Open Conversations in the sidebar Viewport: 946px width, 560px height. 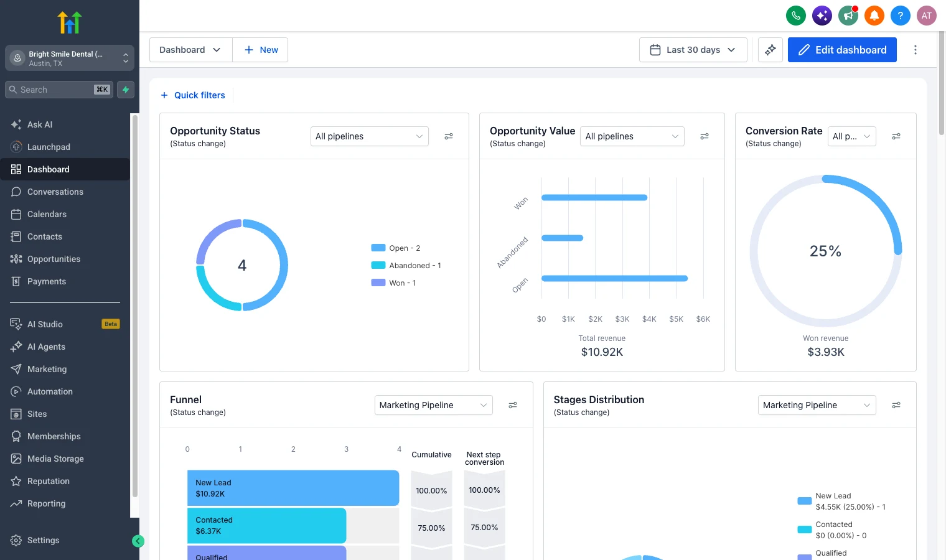coord(65,192)
